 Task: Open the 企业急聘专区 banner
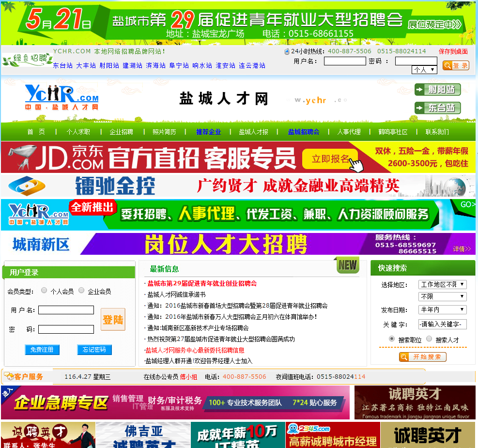coord(175,402)
